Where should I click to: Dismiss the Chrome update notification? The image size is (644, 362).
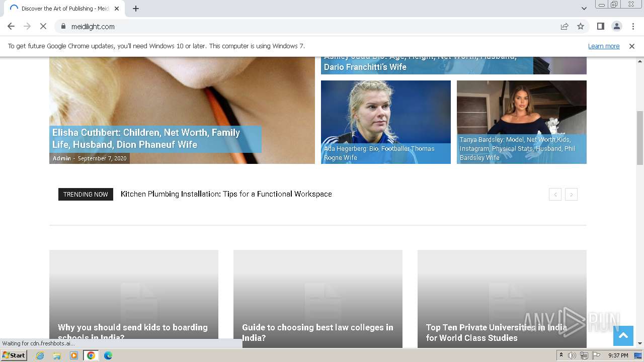631,46
